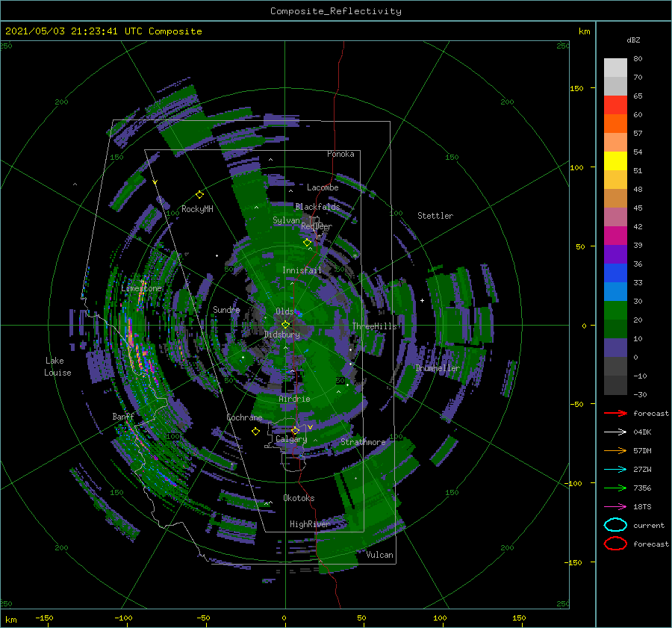The height and width of the screenshot is (628, 672).
Task: Click the magenta 18TS arrow in legend
Action: pos(615,506)
